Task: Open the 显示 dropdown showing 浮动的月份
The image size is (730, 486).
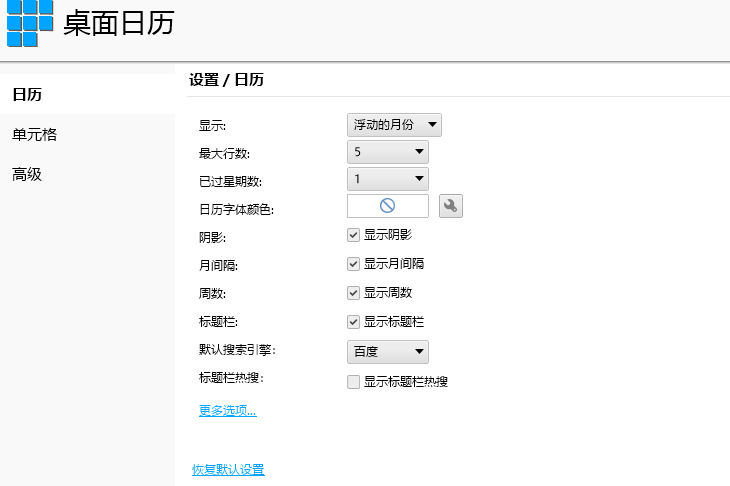Action: [394, 125]
